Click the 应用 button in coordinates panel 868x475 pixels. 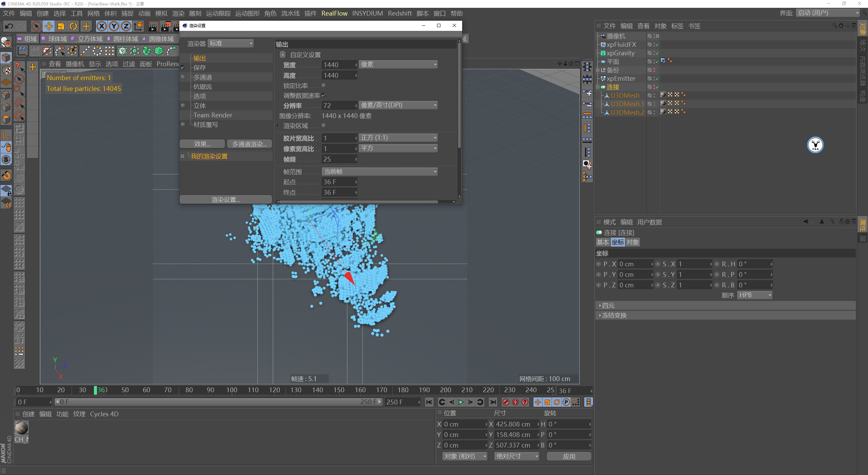coord(569,456)
